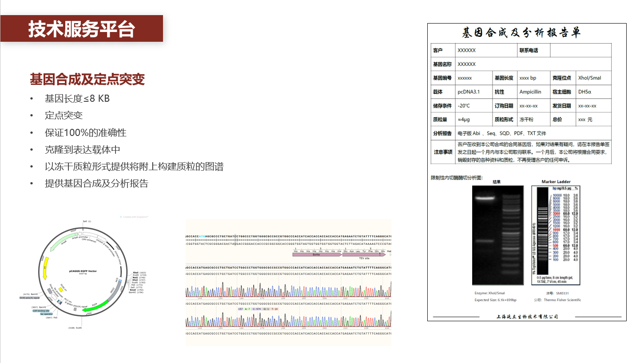Screen dimensions: 644x363
Task: Click the pcDNA3.1 vector cell in table
Action: [x=468, y=92]
